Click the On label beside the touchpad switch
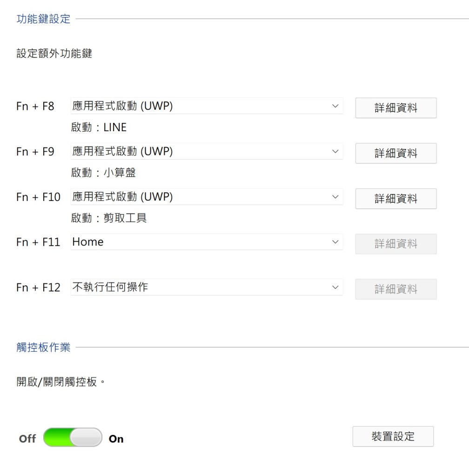The image size is (469, 476). (x=116, y=439)
